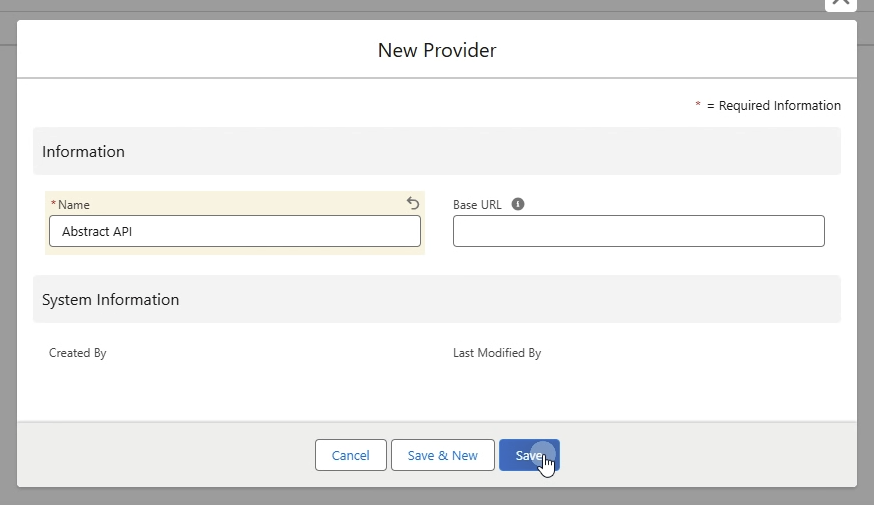Collapse the Information section header
Image resolution: width=874 pixels, height=505 pixels.
coord(436,151)
